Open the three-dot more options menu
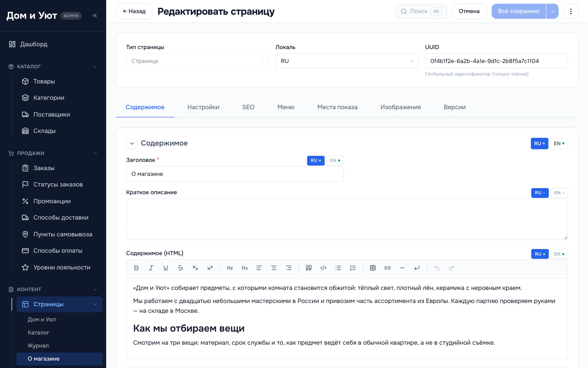 (x=571, y=11)
